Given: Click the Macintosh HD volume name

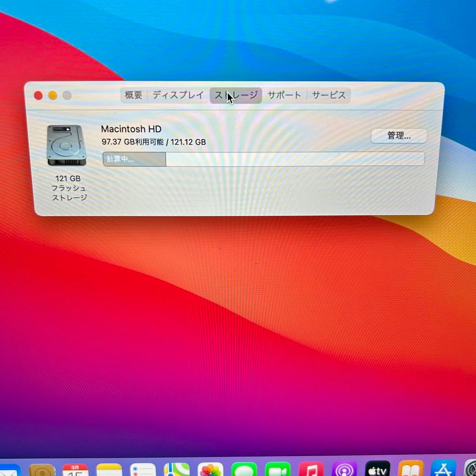Looking at the screenshot, I should (x=131, y=129).
